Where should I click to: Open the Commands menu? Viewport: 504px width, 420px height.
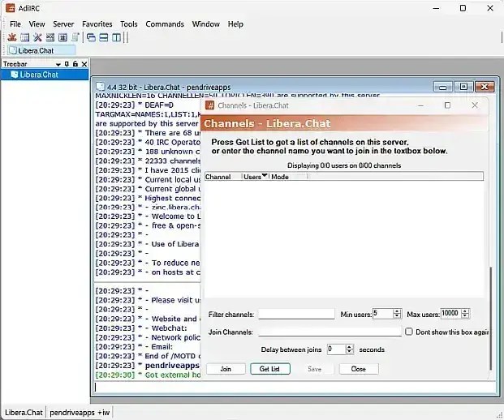[165, 24]
